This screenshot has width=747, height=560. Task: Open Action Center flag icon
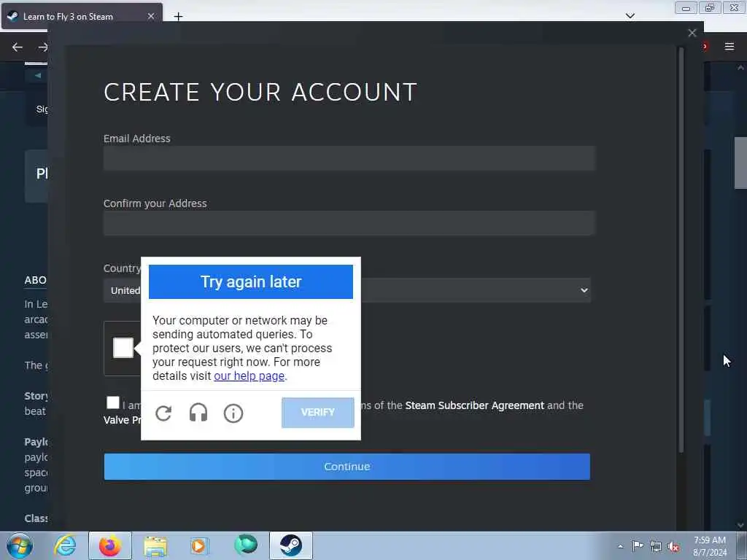click(637, 546)
